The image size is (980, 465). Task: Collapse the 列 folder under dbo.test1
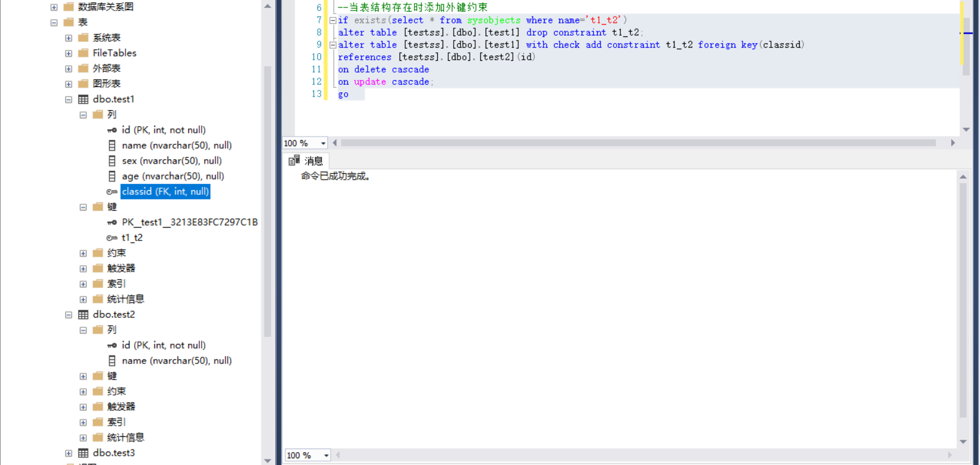pyautogui.click(x=83, y=115)
